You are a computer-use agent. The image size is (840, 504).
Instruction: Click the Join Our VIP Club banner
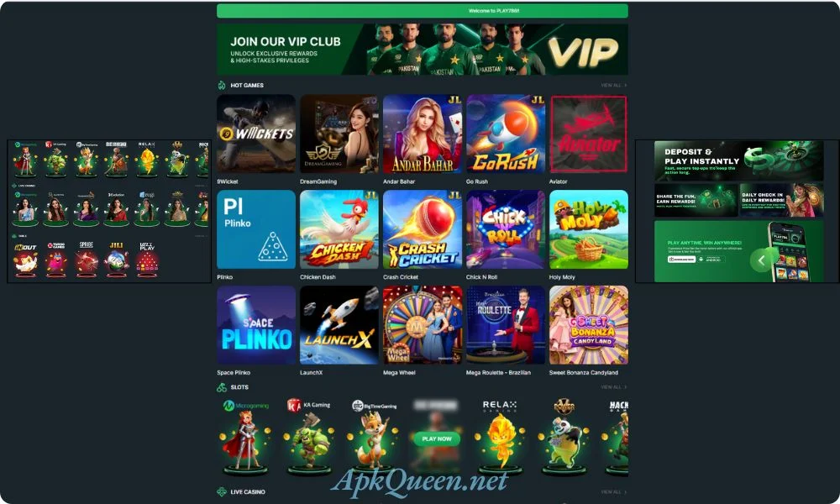coord(423,50)
